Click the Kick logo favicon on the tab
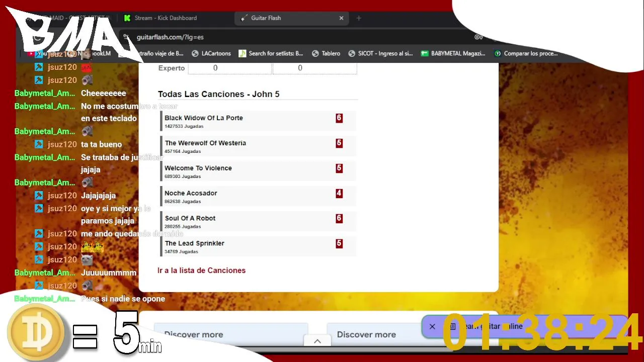Screen dimensions: 644x362 pos(127,18)
